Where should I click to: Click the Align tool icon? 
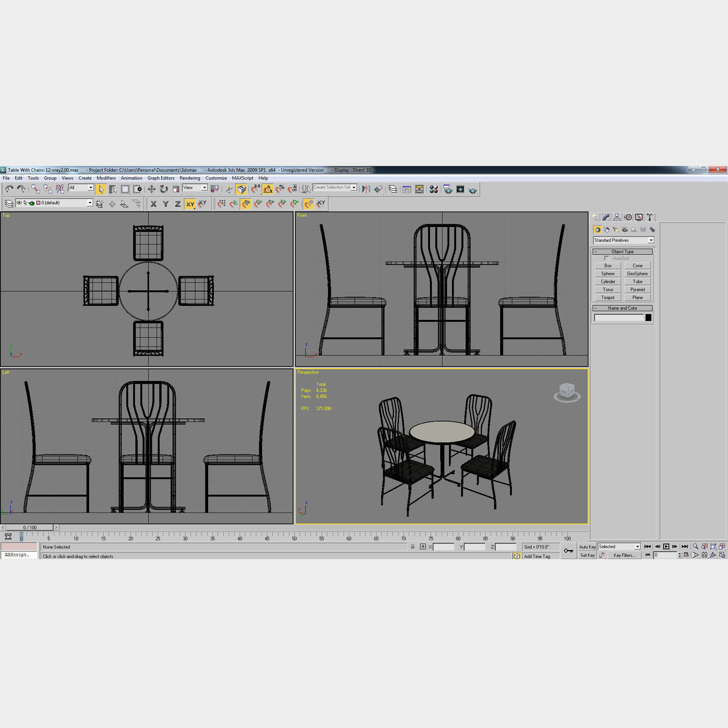tap(379, 189)
